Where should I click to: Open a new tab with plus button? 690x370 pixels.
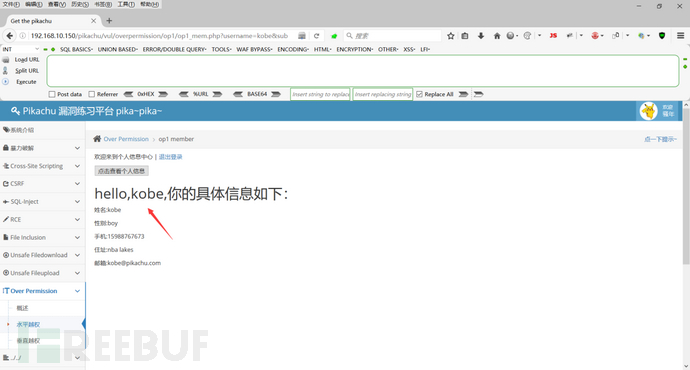109,21
